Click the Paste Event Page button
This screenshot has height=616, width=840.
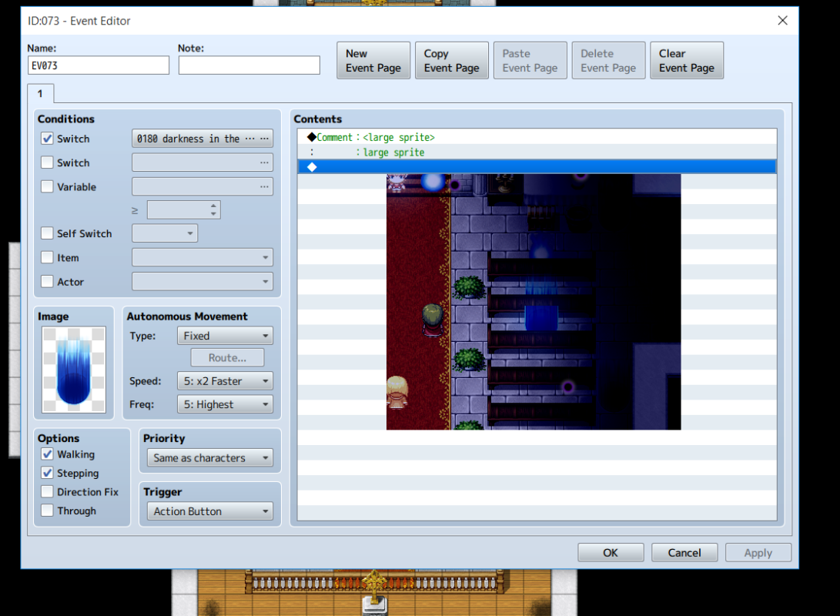tap(530, 61)
